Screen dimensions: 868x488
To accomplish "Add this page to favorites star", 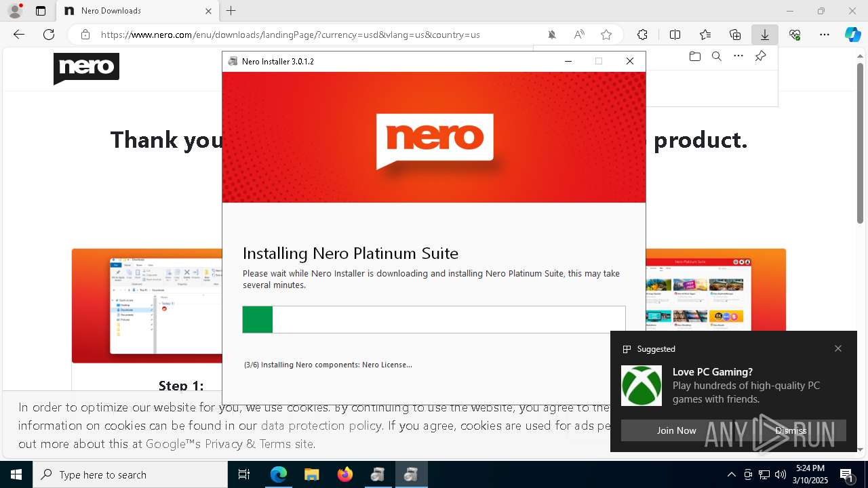I will [606, 35].
